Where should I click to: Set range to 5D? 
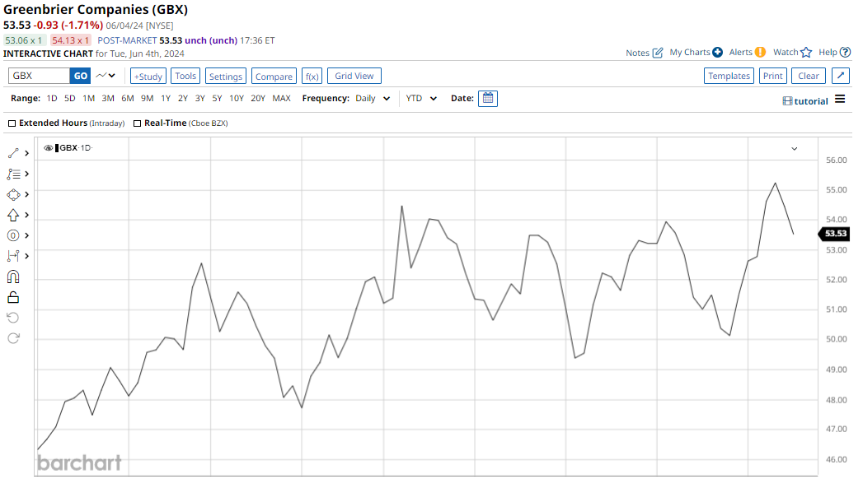(70, 99)
